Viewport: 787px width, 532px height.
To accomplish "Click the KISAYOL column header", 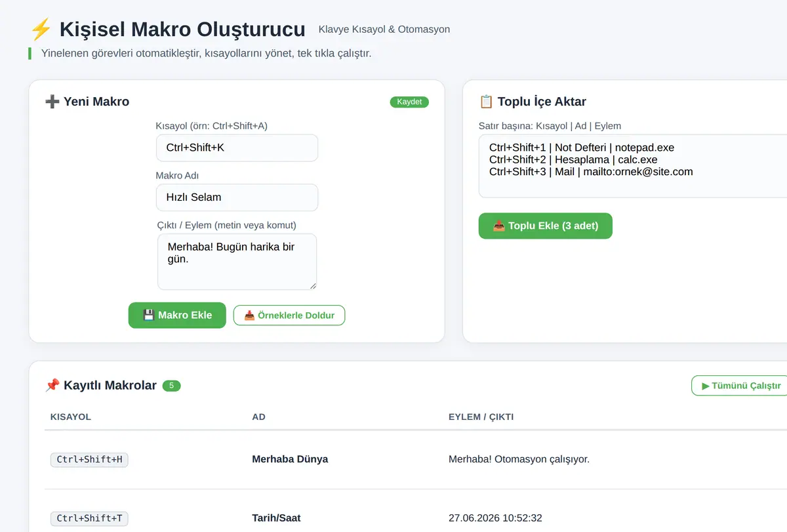I will click(x=70, y=417).
